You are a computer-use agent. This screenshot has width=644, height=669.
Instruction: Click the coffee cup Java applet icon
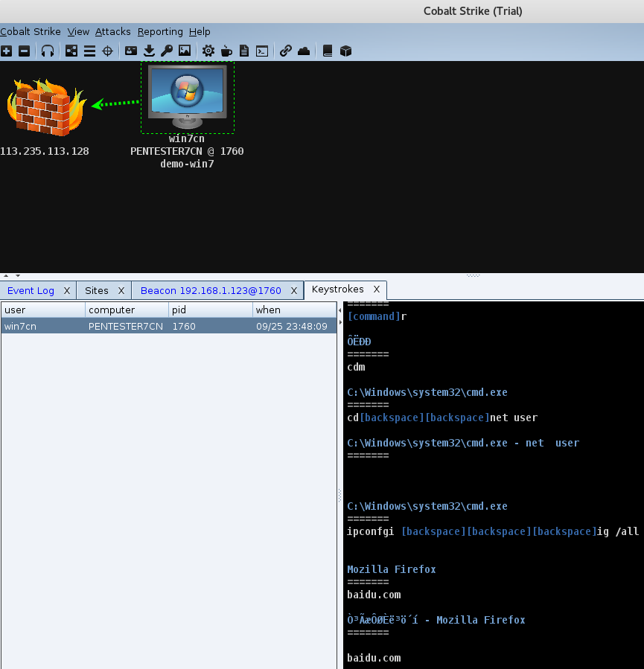pyautogui.click(x=226, y=51)
